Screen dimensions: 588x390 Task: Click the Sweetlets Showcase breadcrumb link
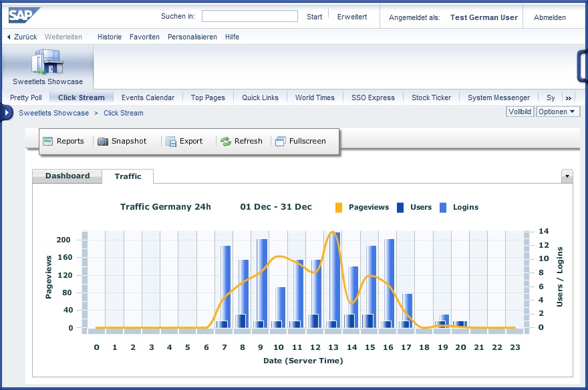point(54,113)
